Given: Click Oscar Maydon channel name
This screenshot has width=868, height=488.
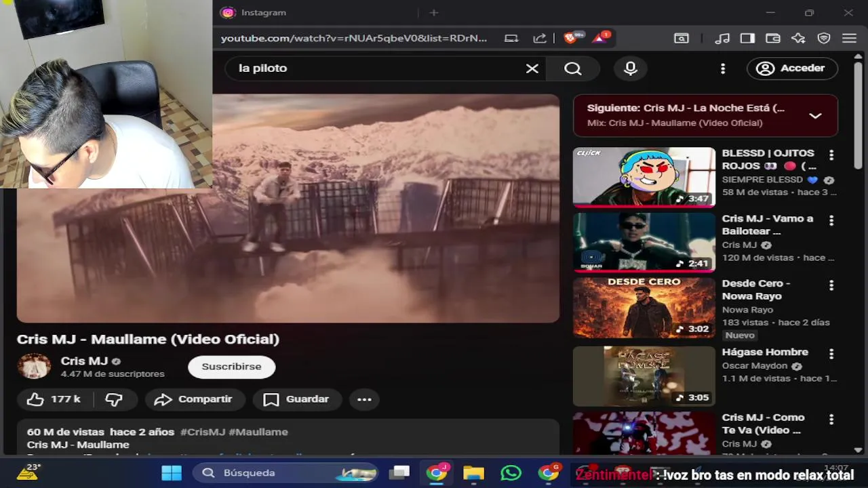Looking at the screenshot, I should [x=754, y=366].
